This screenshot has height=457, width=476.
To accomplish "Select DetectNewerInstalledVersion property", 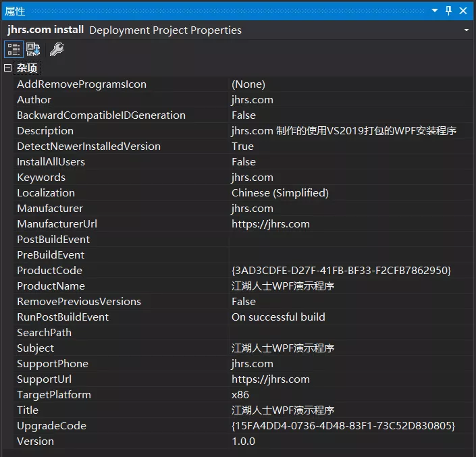I will click(x=88, y=146).
